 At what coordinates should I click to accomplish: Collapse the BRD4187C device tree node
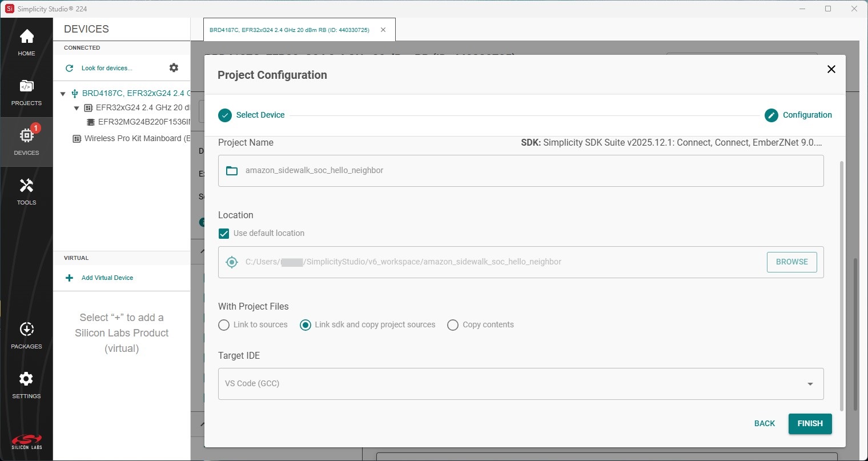pyautogui.click(x=63, y=94)
